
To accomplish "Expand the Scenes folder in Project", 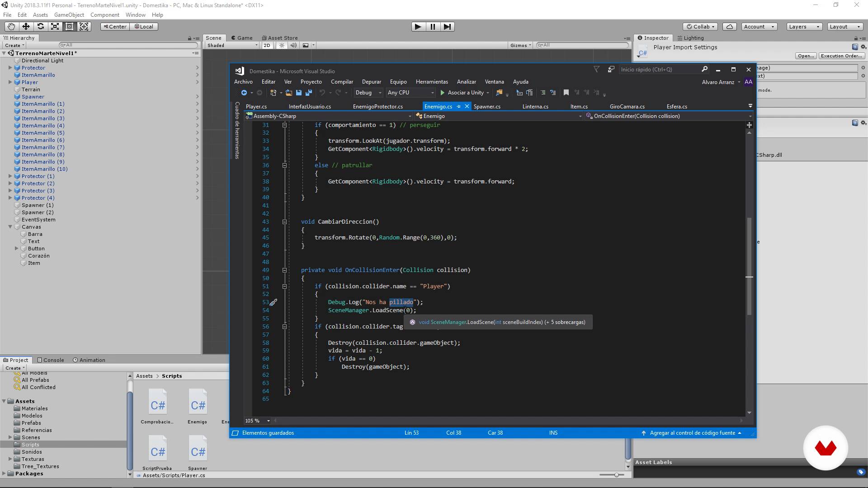I will pyautogui.click(x=10, y=437).
